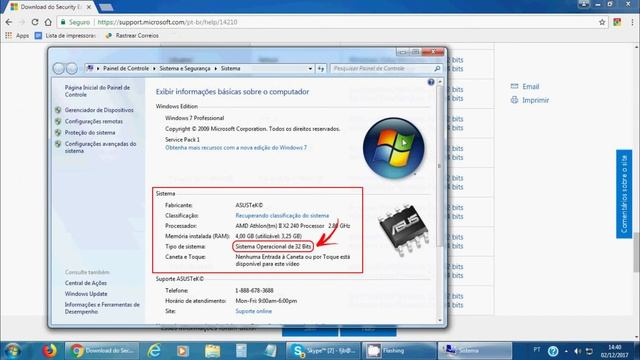
Task: Click shield icon beside Proteção do sistema
Action: [58, 133]
